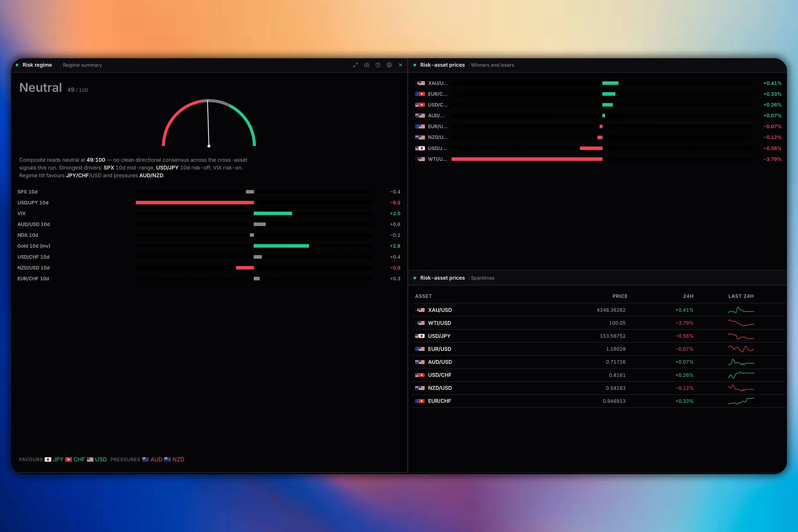This screenshot has height=532, width=798.
Task: Click the EUR/CHF flag icon in Sparklines table
Action: 420,401
